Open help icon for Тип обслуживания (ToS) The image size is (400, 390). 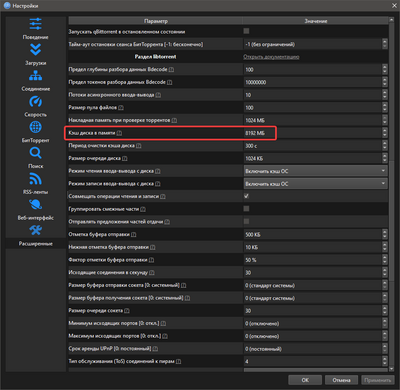point(179,361)
